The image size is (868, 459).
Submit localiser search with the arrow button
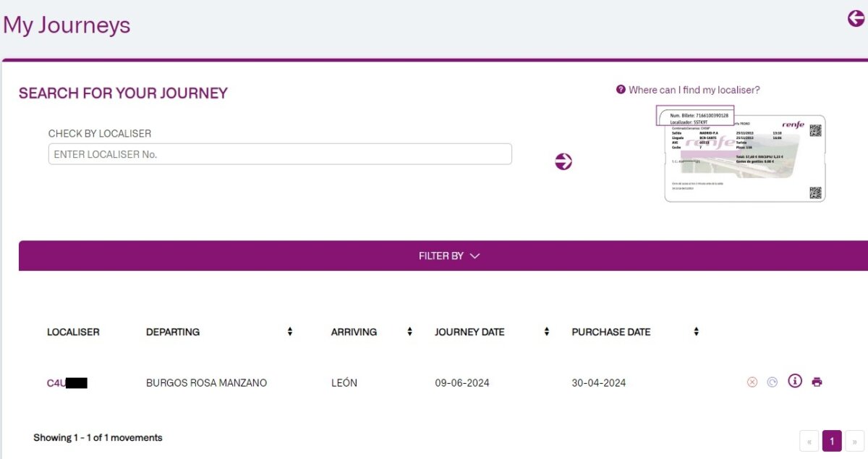(x=563, y=161)
